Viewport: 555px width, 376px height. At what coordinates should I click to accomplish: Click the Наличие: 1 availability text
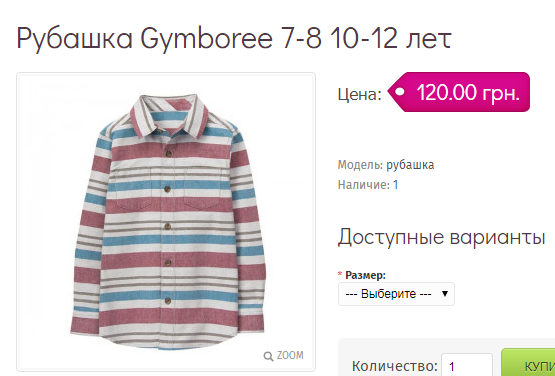[x=368, y=185]
